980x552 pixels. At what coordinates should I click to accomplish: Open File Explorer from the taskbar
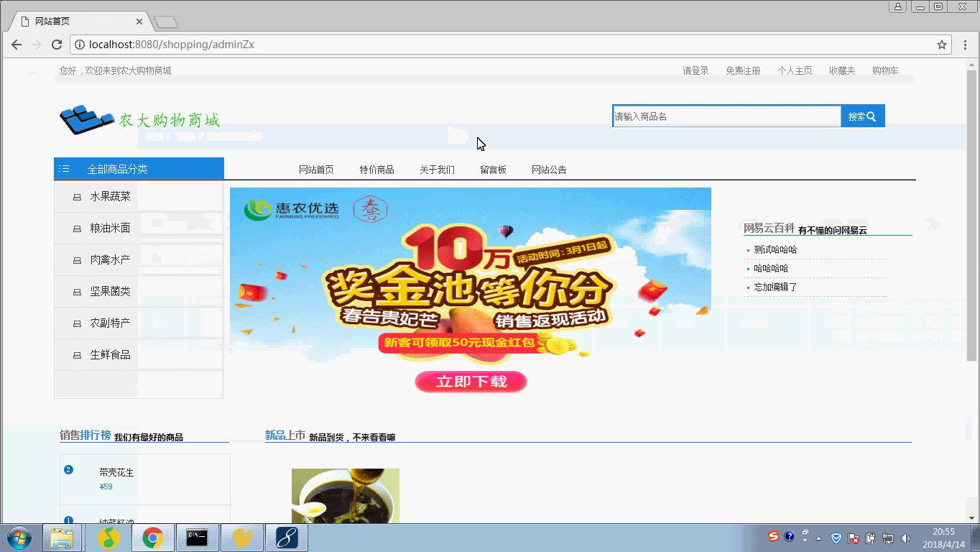pos(62,538)
